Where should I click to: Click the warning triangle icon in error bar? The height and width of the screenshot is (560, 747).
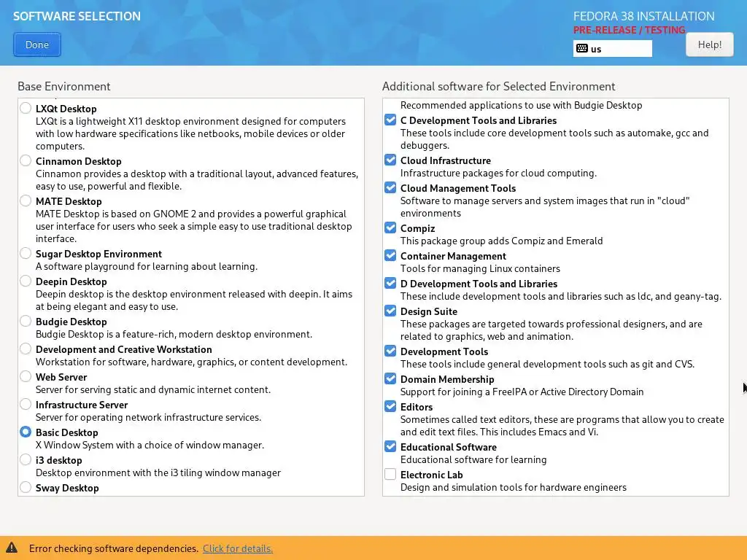point(12,548)
